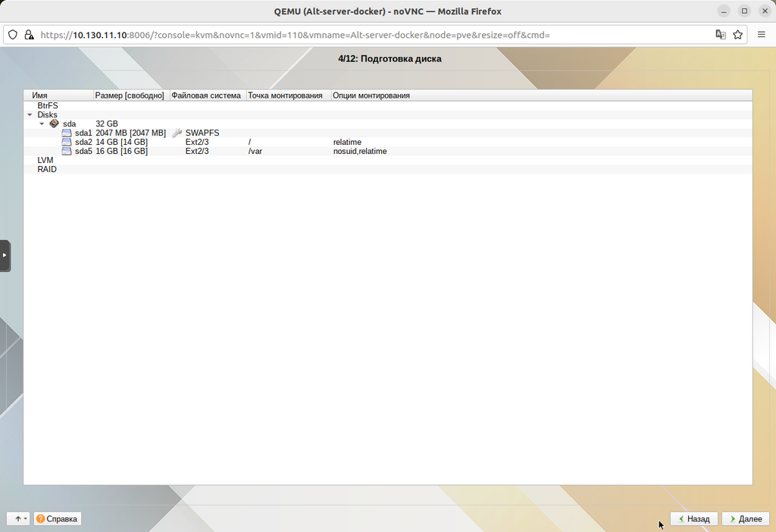776x532 pixels.
Task: Open Справка help button
Action: (58, 519)
